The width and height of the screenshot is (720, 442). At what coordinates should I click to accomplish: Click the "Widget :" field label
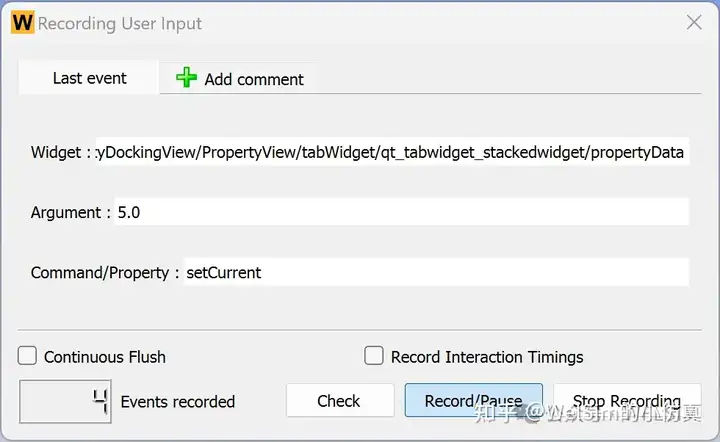tap(61, 152)
